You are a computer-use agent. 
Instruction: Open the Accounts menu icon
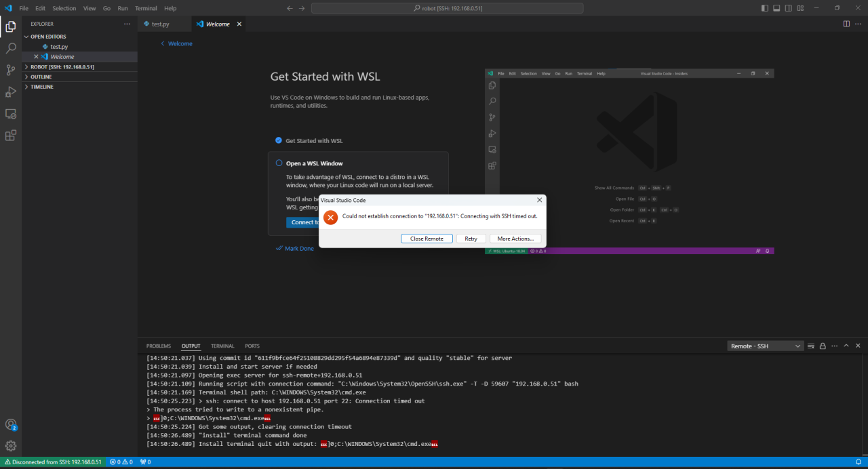(10, 424)
